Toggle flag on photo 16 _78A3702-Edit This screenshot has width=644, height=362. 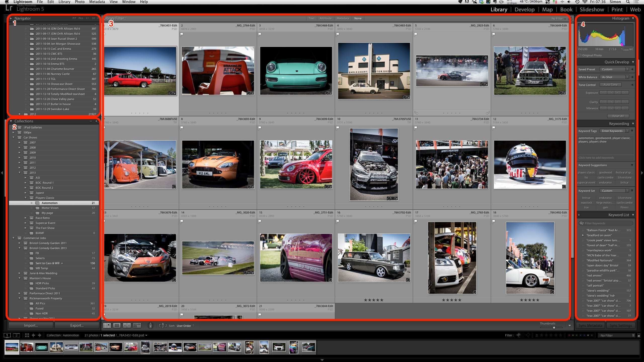coord(338,221)
